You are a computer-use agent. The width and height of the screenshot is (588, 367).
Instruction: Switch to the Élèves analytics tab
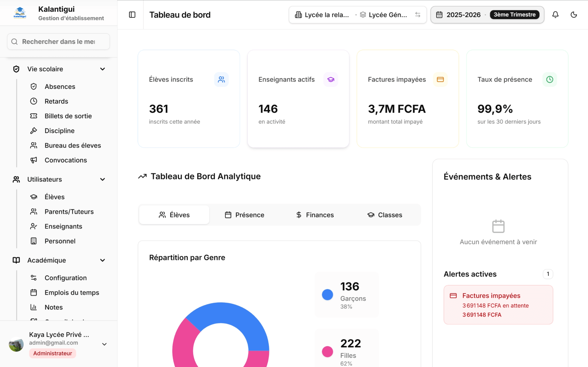(x=174, y=215)
